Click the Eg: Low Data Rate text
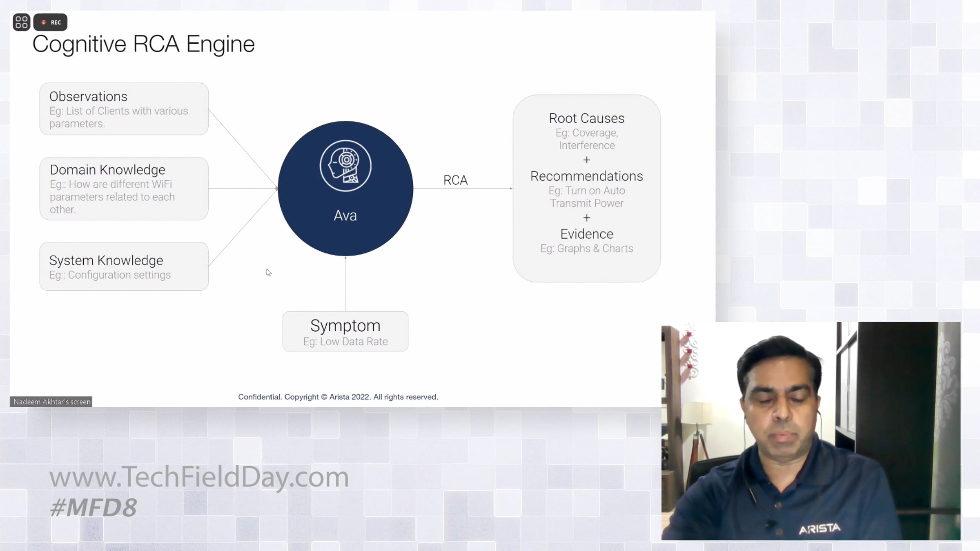The width and height of the screenshot is (980, 551). 345,342
